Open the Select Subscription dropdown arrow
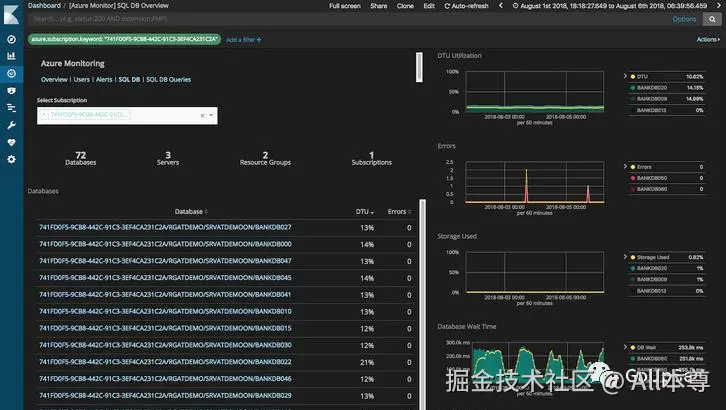Viewport: 726px width, 410px height. [x=211, y=115]
